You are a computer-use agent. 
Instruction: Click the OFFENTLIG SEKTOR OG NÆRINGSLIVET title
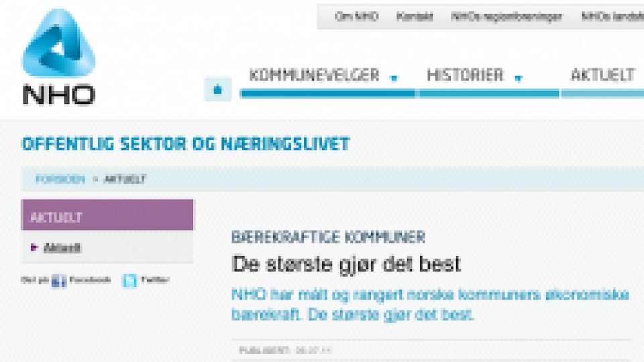(x=186, y=144)
